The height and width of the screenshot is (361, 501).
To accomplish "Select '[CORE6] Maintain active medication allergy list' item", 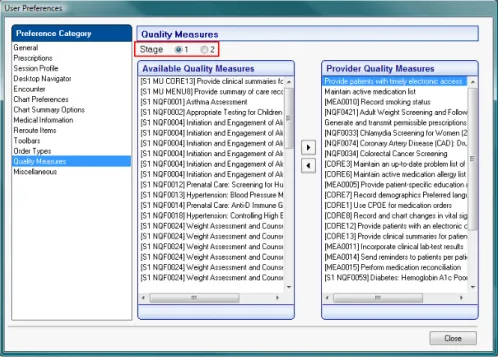I will [395, 174].
